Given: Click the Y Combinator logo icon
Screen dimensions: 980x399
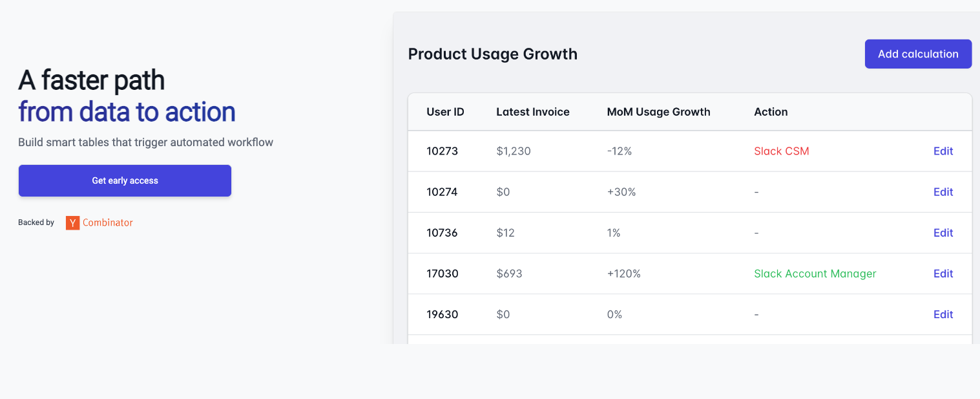Looking at the screenshot, I should [x=72, y=223].
